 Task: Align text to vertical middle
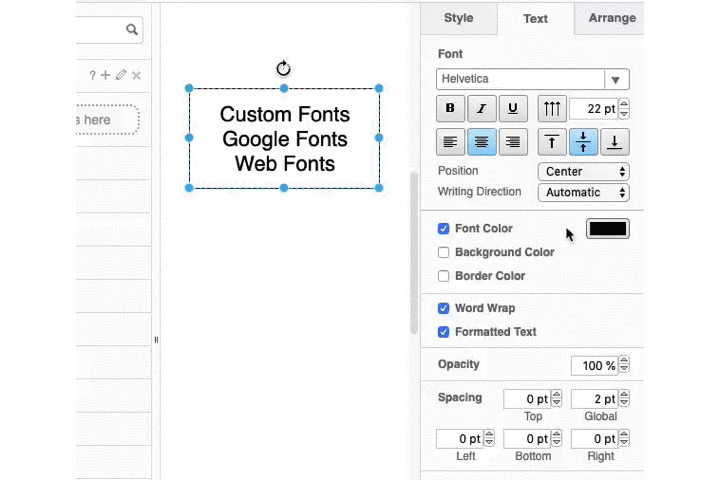(x=583, y=142)
